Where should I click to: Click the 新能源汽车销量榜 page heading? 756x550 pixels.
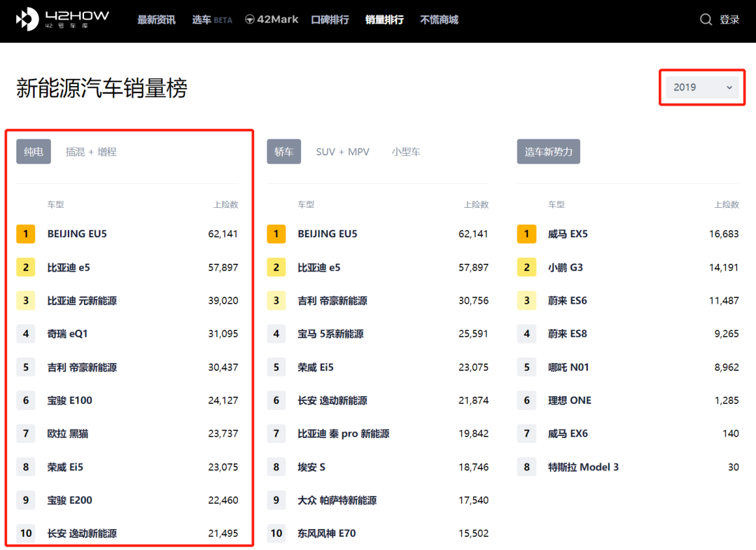pyautogui.click(x=101, y=87)
